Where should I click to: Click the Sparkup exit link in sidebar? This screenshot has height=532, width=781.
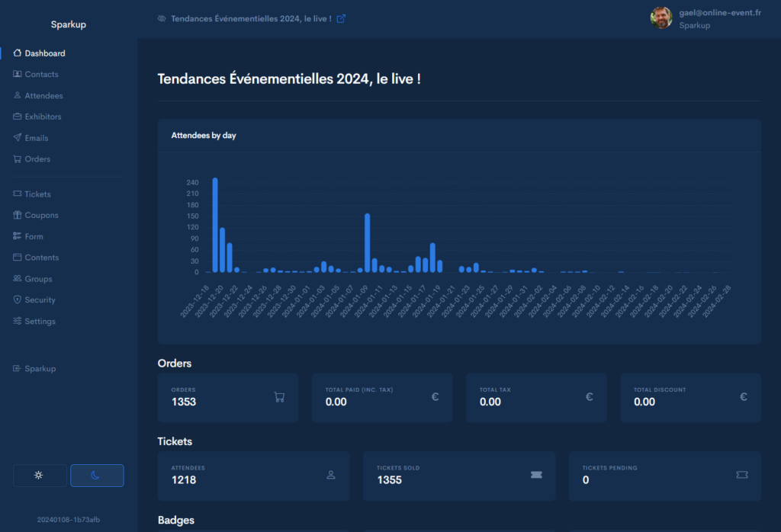[40, 369]
